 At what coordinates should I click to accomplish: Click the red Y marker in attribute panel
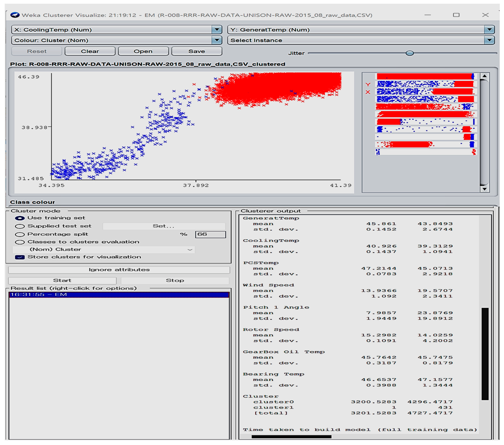(x=368, y=84)
